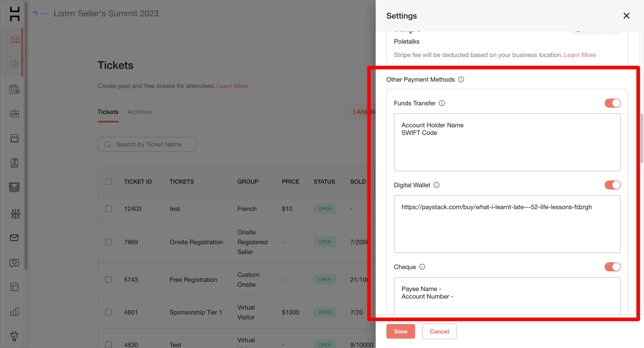Open Stripe fee Learn More link
Viewport: 644px width, 348px height.
(x=580, y=55)
